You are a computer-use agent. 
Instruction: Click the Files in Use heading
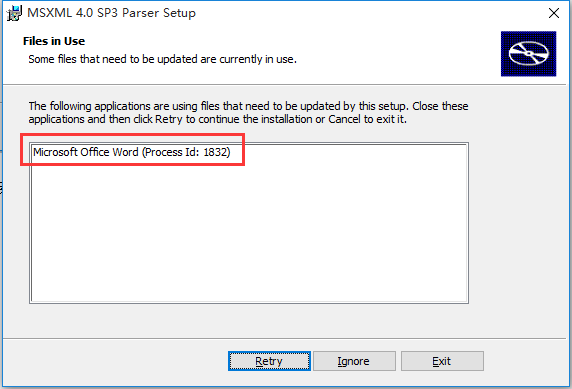pos(54,41)
